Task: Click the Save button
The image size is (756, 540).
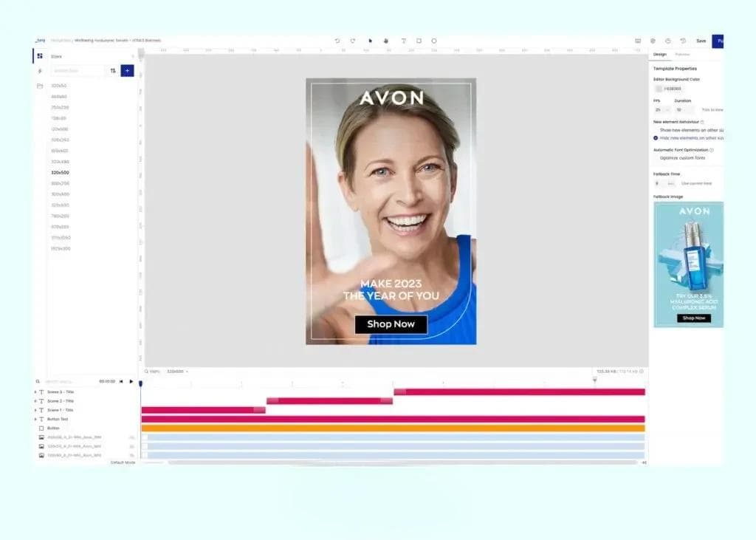Action: coord(700,41)
